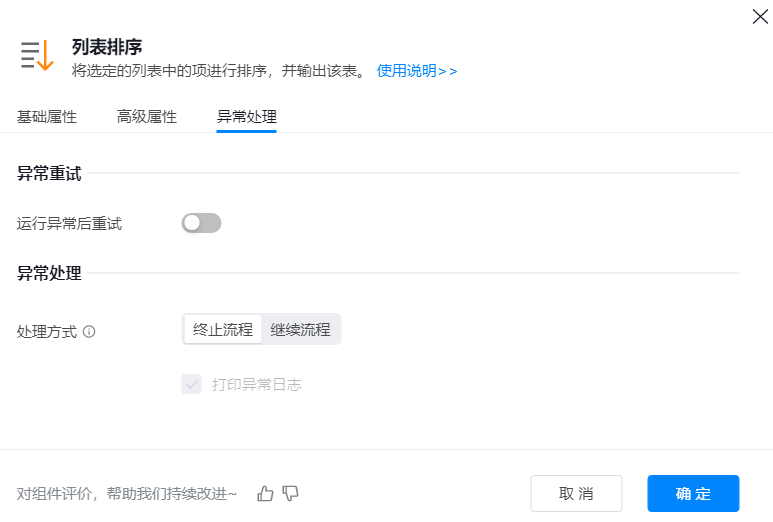Viewport: 773px width, 522px height.
Task: Click the 对组件评价 feedback prompt text
Action: 127,493
